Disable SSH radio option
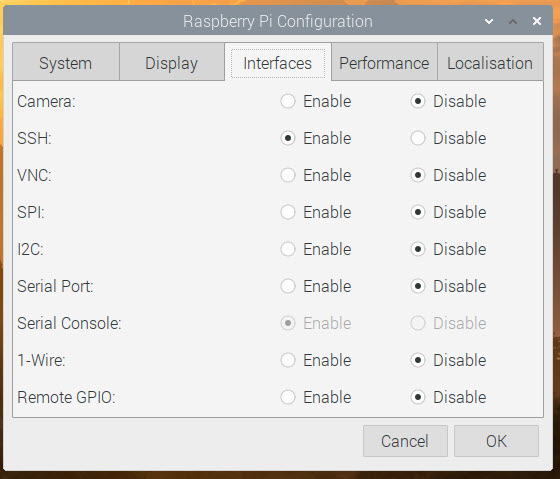Image resolution: width=560 pixels, height=479 pixels. point(418,138)
